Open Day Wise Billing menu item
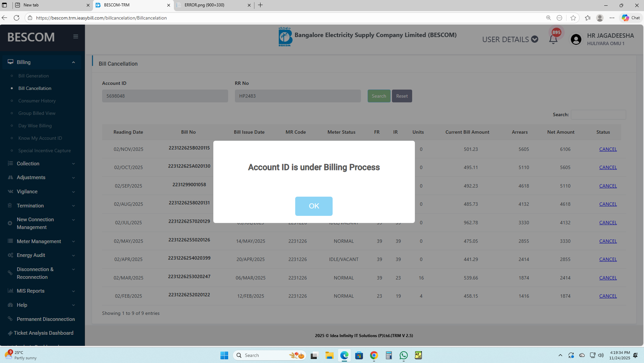The image size is (644, 363). pyautogui.click(x=35, y=126)
